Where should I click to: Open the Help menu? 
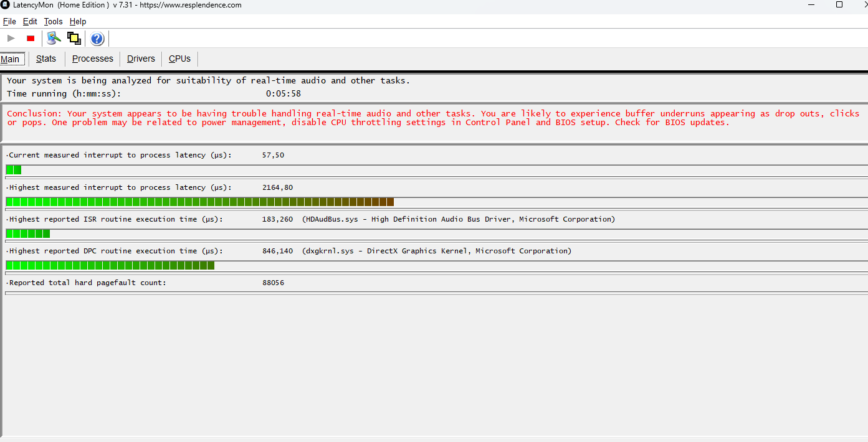click(x=78, y=21)
